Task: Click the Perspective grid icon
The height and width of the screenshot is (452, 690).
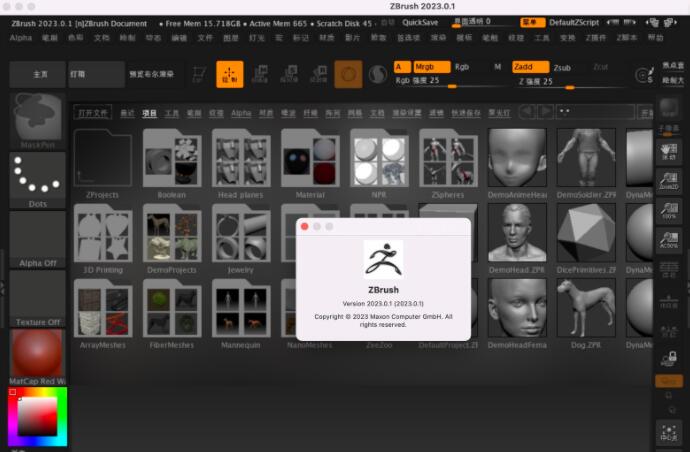Action: coord(669,269)
